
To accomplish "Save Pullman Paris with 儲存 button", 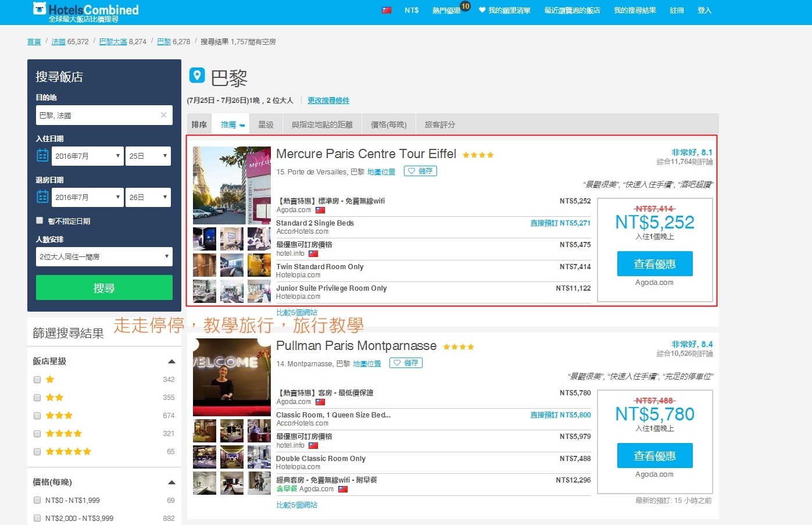I will click(406, 363).
